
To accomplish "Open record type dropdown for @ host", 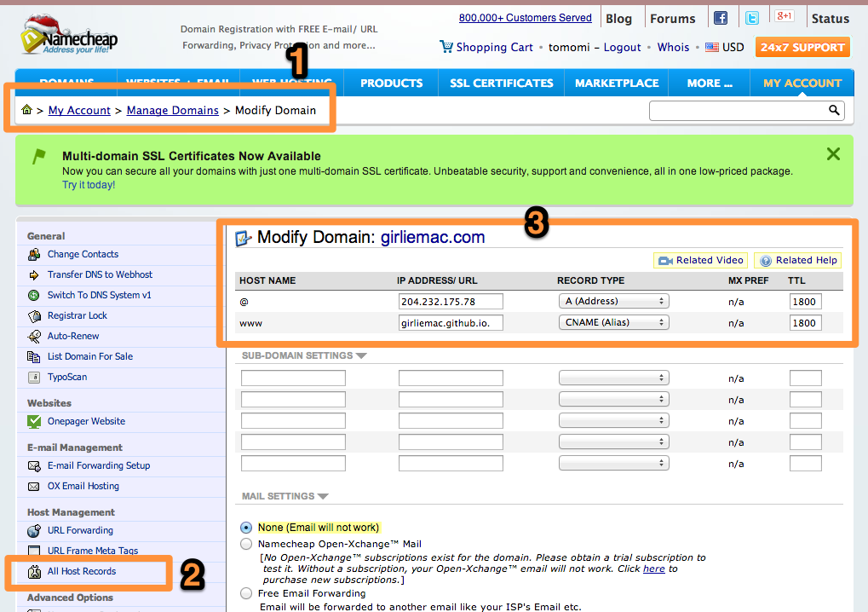I will click(x=613, y=301).
